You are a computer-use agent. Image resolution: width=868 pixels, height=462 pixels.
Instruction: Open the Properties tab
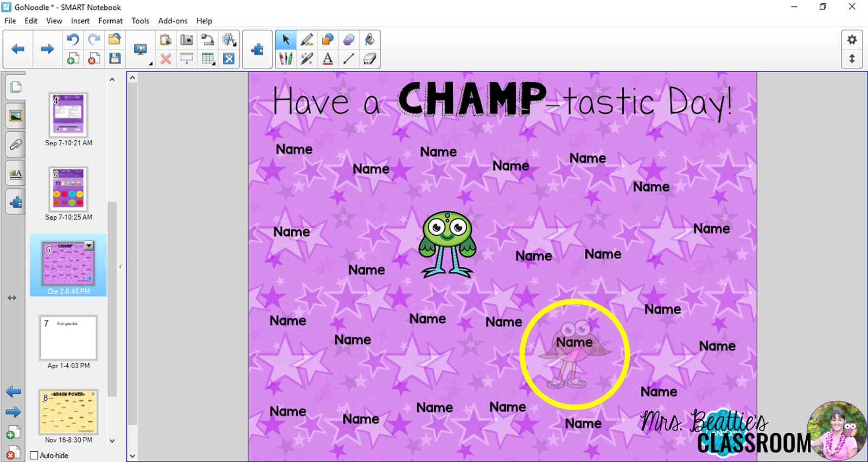click(16, 174)
